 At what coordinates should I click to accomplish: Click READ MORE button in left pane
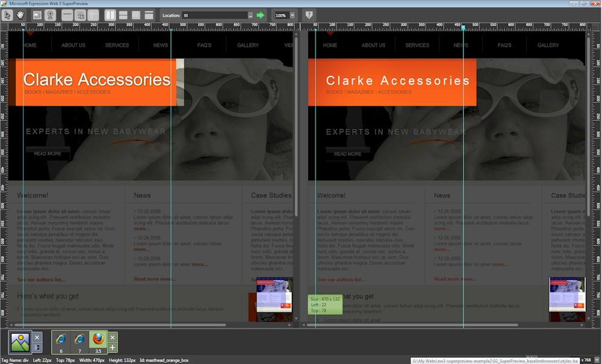(x=48, y=153)
